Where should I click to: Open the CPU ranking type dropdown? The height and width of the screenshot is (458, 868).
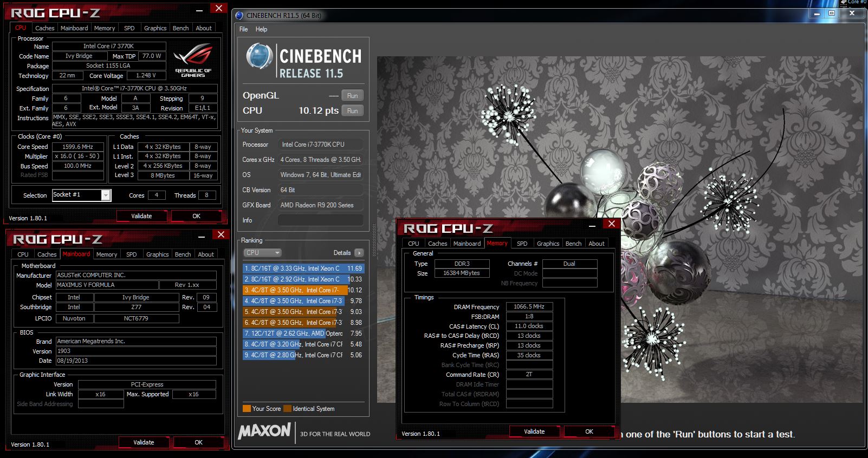(262, 253)
